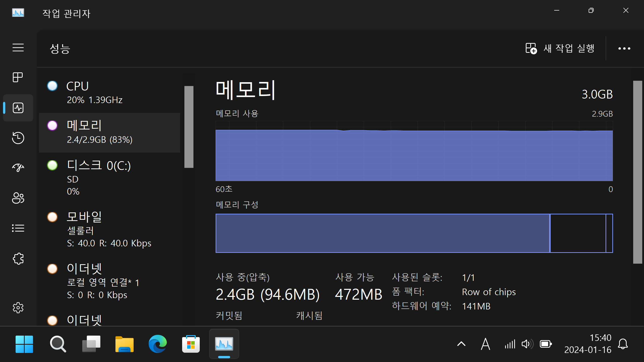Open Microsoft Edge from taskbar
This screenshot has height=362, width=644.
157,344
